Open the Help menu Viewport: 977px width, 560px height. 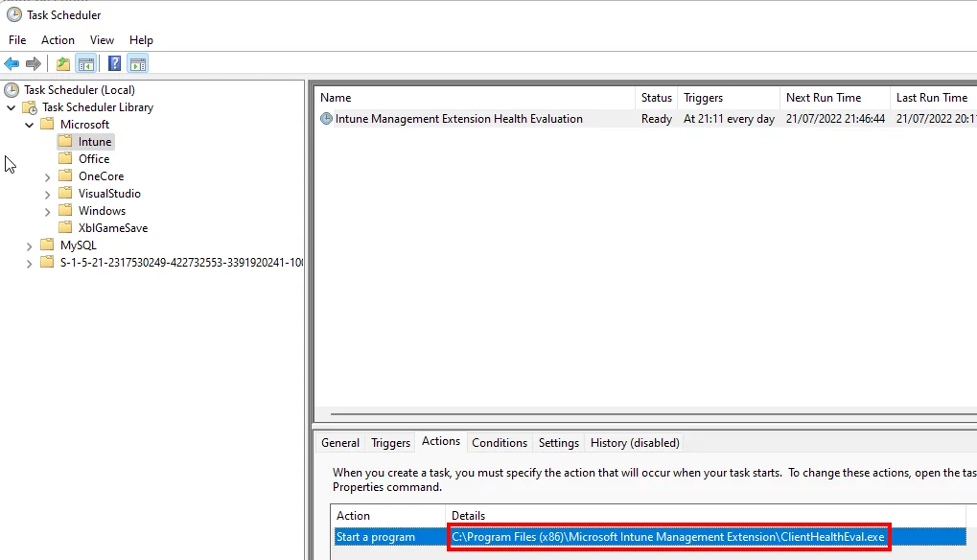(142, 40)
